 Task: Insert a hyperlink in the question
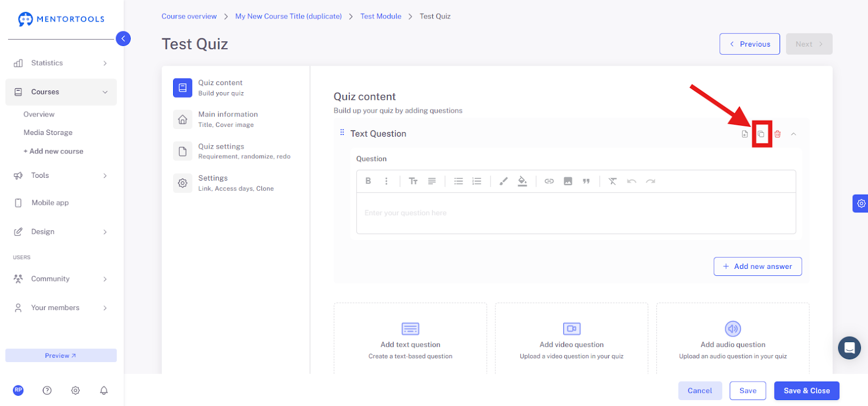(x=549, y=181)
